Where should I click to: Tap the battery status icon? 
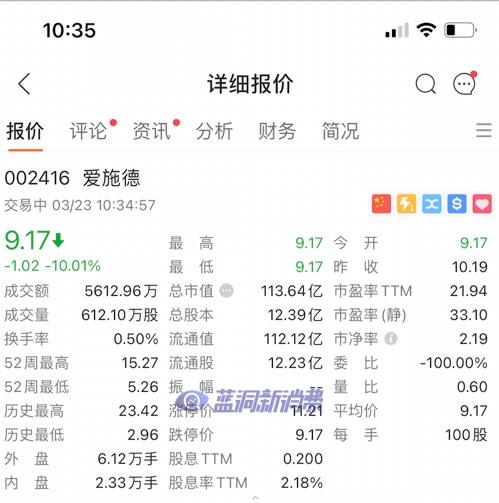461,30
